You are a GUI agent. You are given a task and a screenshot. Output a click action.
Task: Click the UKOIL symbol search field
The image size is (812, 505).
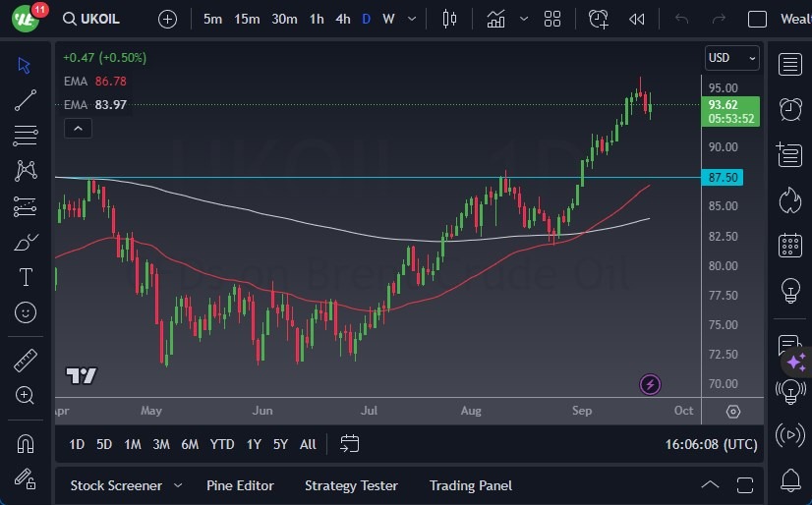96,19
